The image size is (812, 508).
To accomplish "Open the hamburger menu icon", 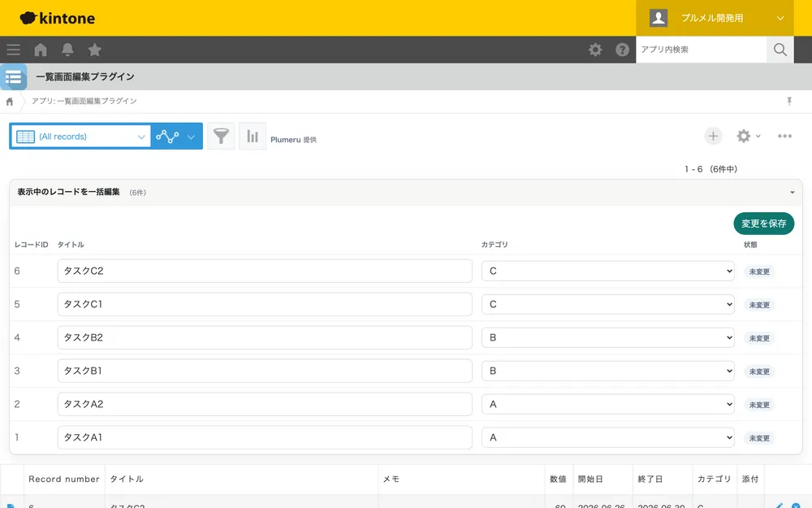I will [x=14, y=50].
